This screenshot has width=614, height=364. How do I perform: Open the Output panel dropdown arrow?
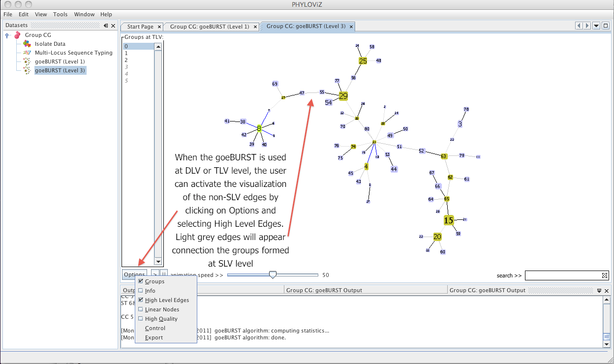pos(599,290)
